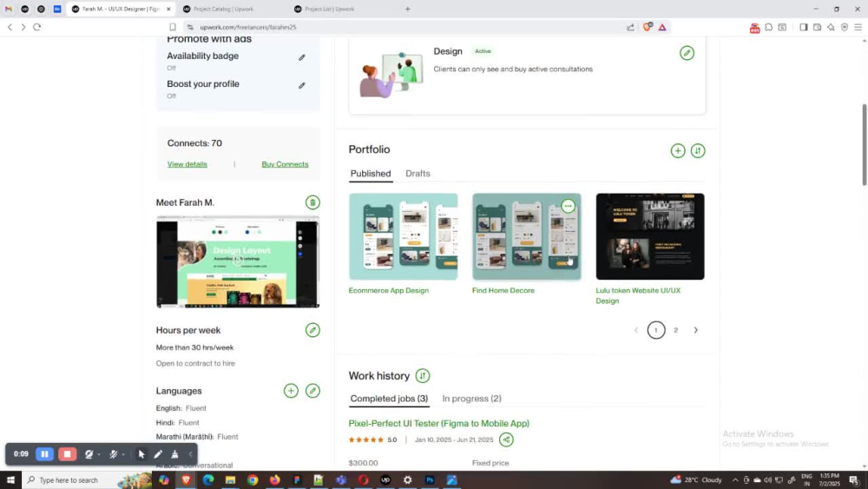
Task: Select the Drafts portfolio tab
Action: pyautogui.click(x=418, y=174)
